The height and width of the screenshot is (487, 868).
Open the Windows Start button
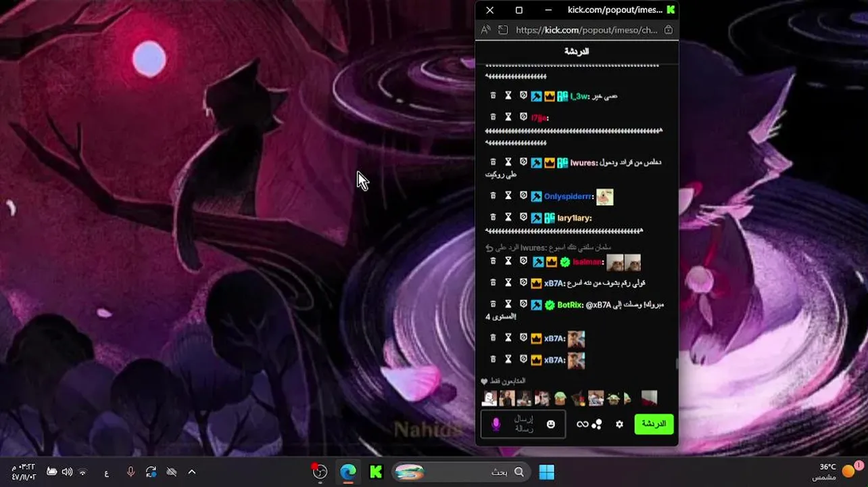point(547,471)
